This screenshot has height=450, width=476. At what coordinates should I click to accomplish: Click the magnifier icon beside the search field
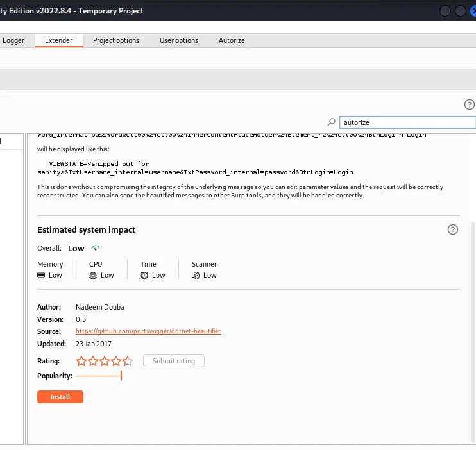click(x=332, y=122)
